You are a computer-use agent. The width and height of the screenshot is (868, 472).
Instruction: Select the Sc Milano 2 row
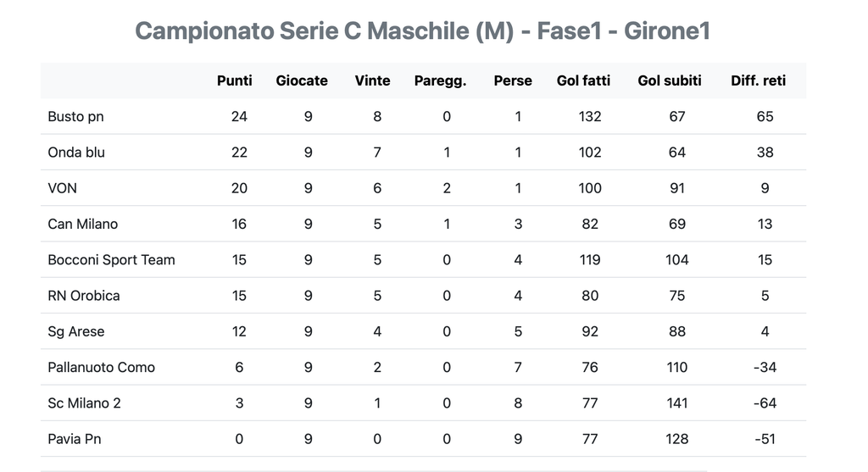tap(84, 403)
